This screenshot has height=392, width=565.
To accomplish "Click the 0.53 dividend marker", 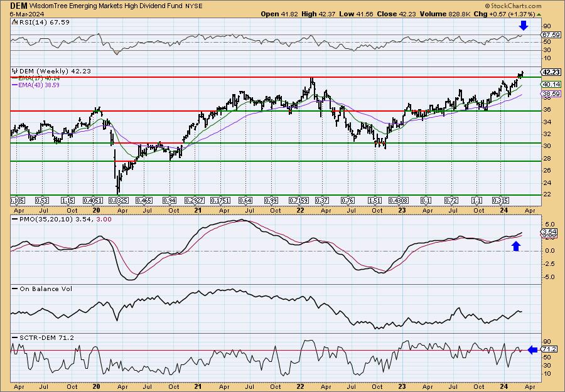I will [42, 201].
